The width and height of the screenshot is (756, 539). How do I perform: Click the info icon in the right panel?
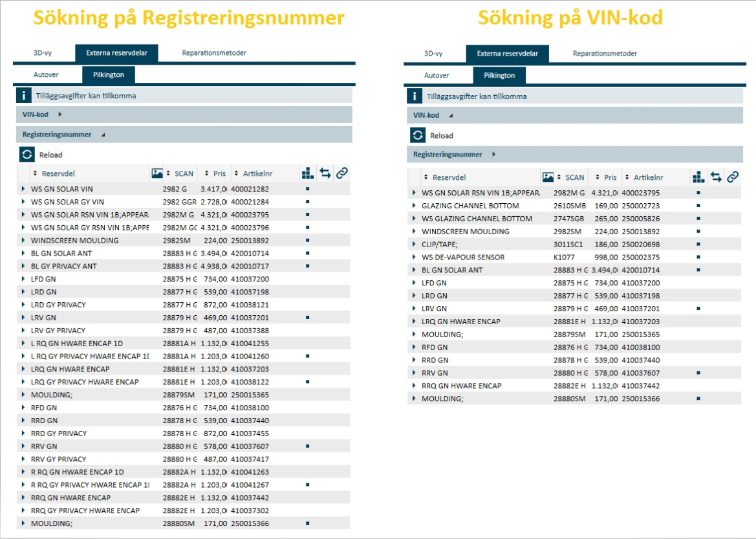414,96
